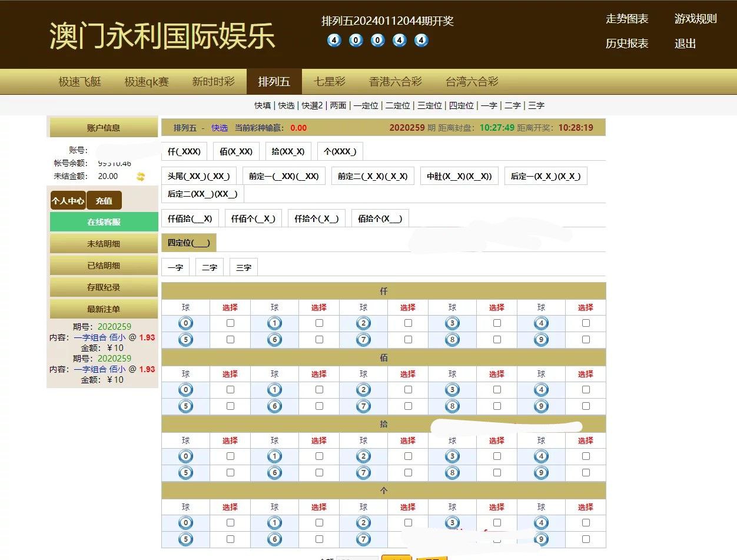
Task: Click the gold refresh icon beside 未结金额
Action: point(141,177)
